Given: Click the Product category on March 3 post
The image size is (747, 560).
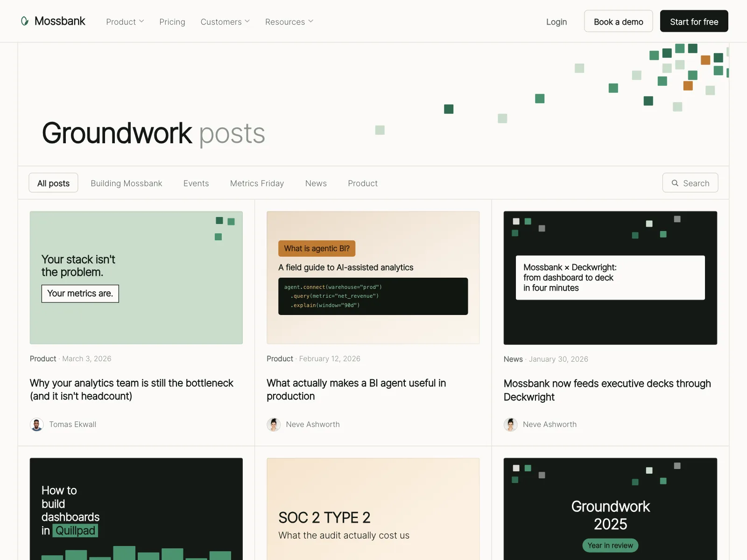Looking at the screenshot, I should [x=43, y=359].
